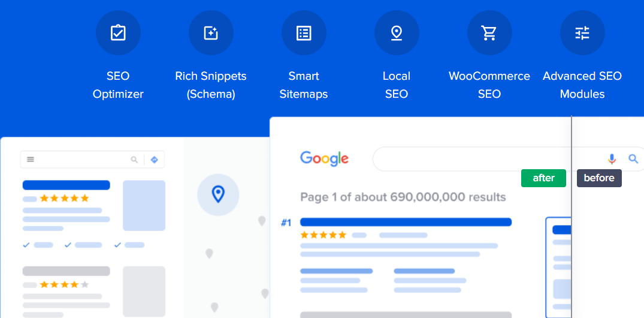Open the #1 ranked result blue title
This screenshot has height=318, width=644.
tap(406, 222)
